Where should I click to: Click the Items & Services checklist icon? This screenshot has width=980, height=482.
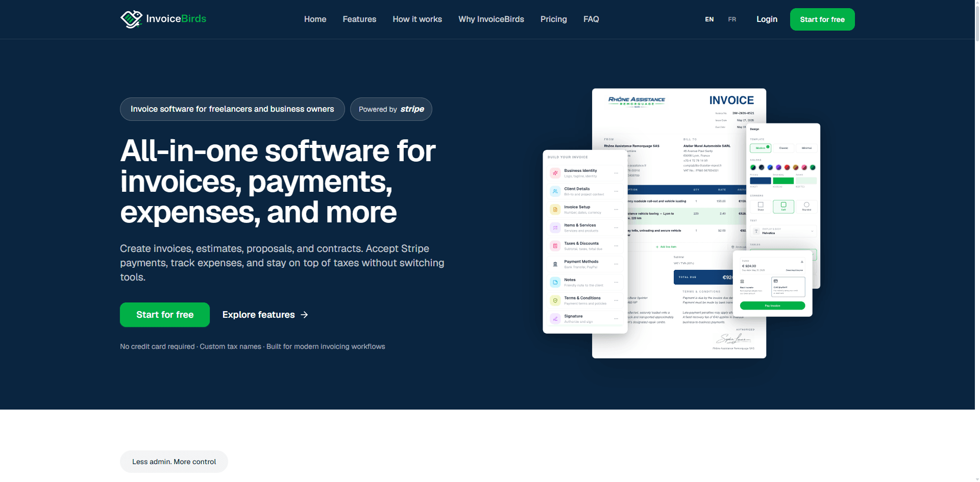click(555, 227)
